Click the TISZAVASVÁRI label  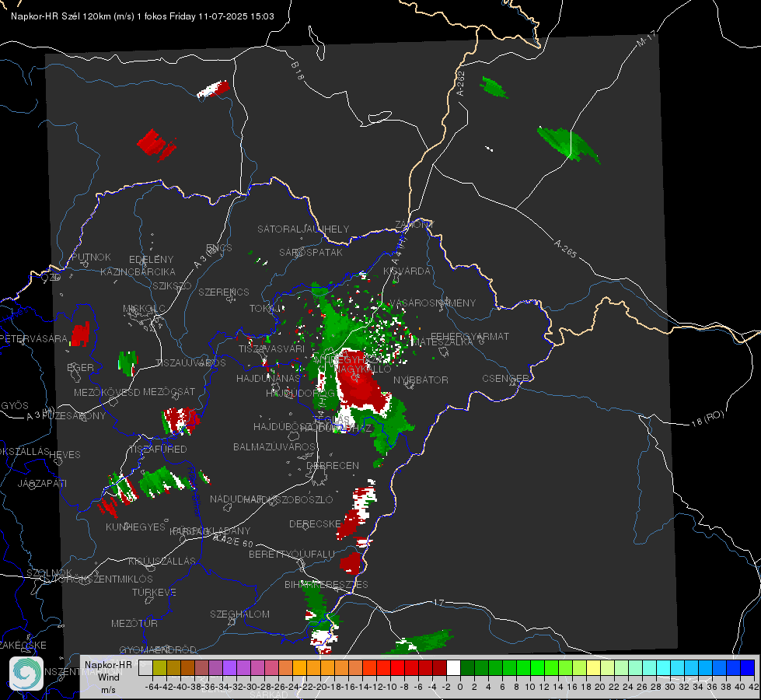(x=271, y=348)
